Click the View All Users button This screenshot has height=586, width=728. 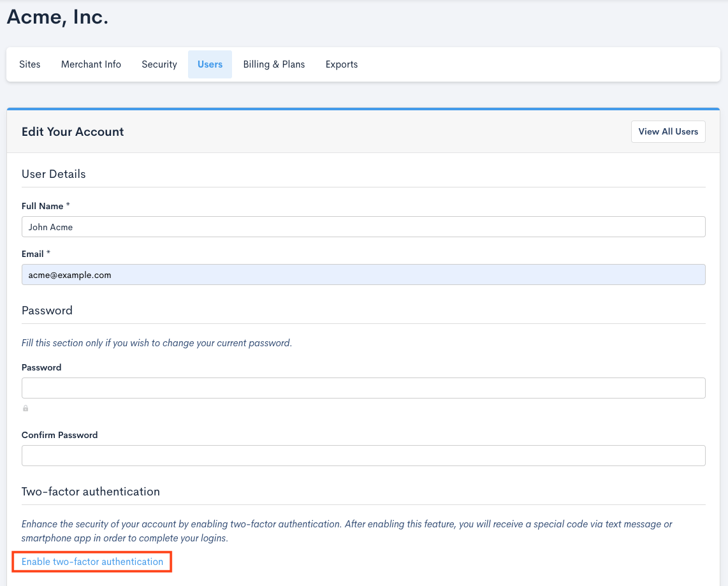668,131
